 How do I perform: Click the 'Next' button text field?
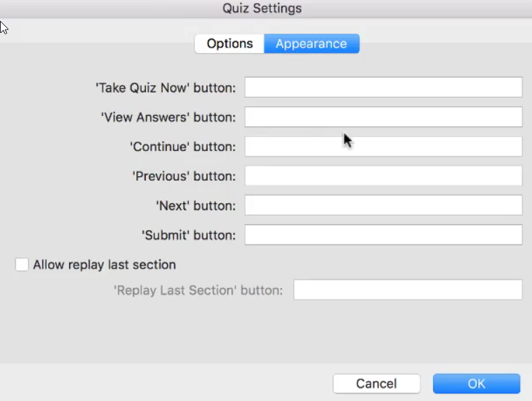383,205
